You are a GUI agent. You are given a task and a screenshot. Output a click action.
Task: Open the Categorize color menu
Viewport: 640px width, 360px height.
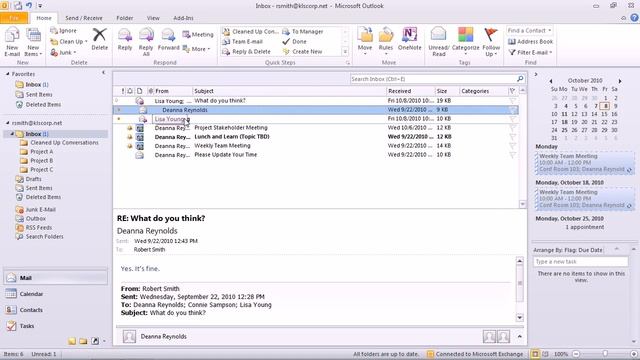click(x=465, y=42)
